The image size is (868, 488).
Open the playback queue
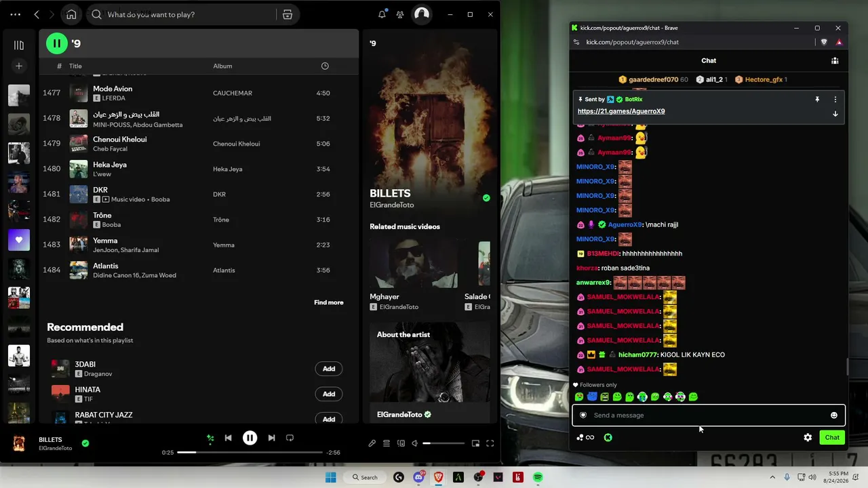[x=387, y=443]
